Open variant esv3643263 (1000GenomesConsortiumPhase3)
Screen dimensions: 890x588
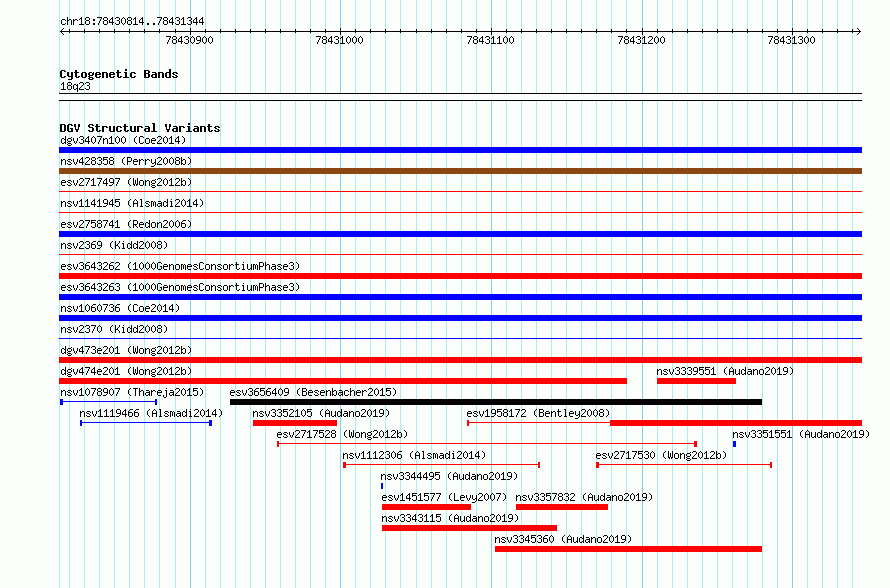[180, 287]
